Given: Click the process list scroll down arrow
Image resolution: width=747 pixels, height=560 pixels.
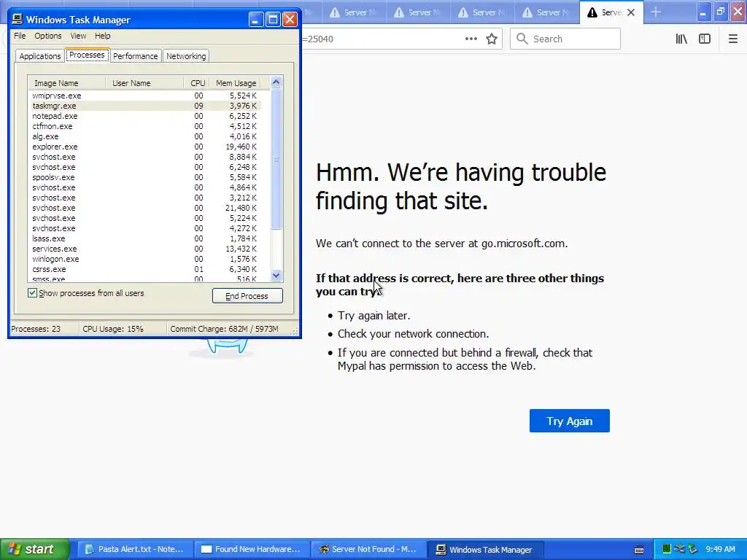Looking at the screenshot, I should (276, 275).
